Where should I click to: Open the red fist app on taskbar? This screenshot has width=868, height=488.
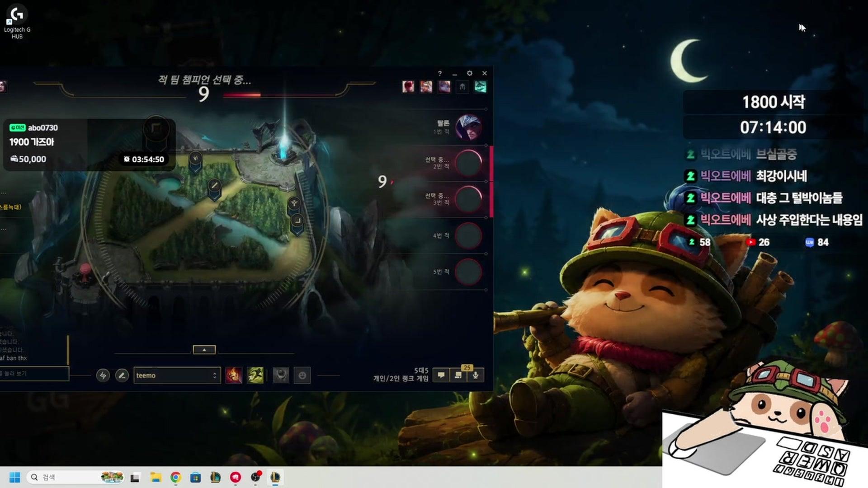[x=235, y=477]
